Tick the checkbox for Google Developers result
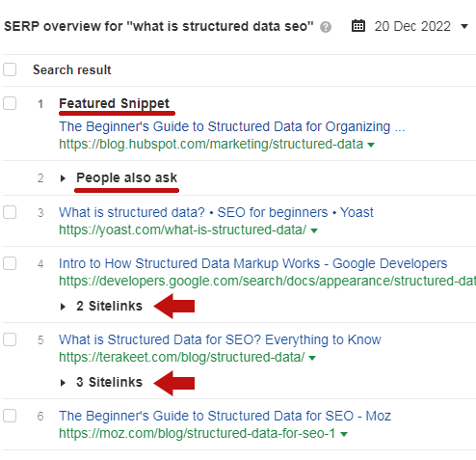The image size is (476, 460). tap(10, 263)
